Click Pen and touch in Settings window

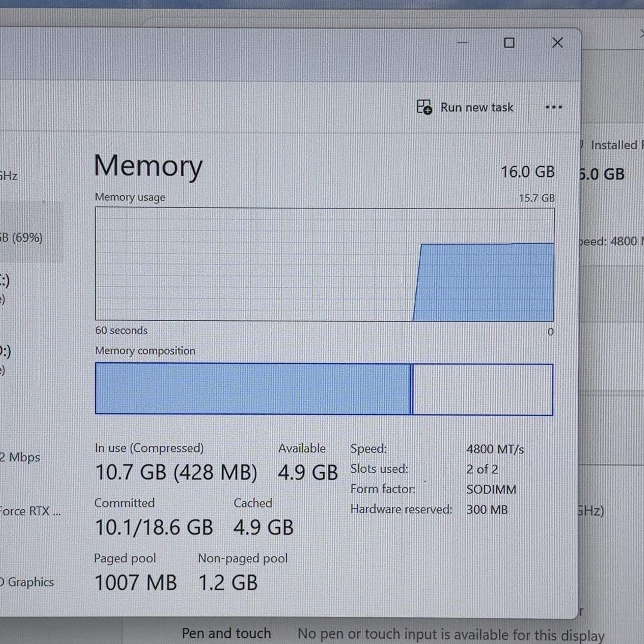pos(226,633)
